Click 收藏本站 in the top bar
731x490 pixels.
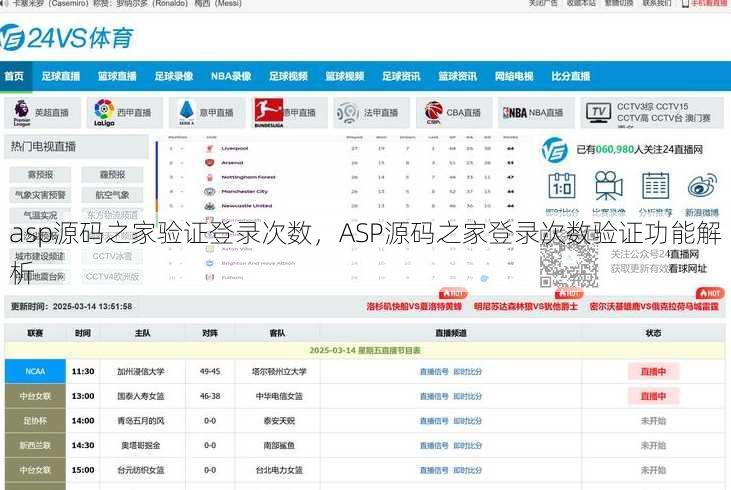pyautogui.click(x=581, y=3)
